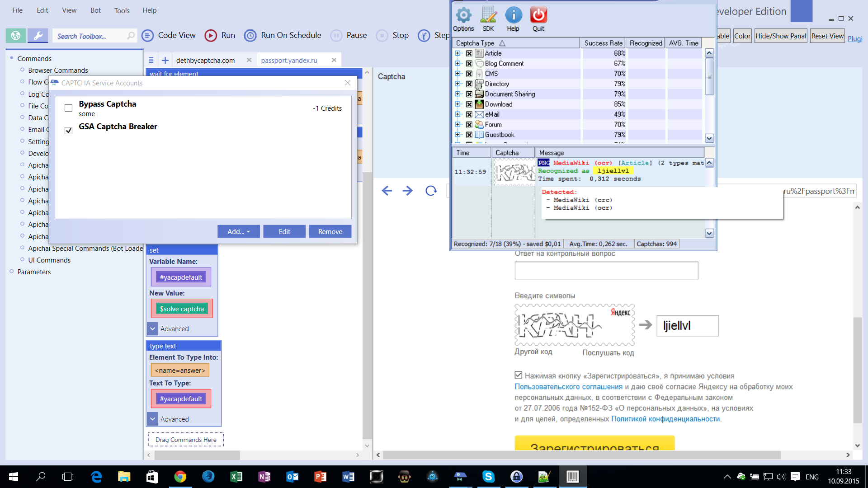Image resolution: width=868 pixels, height=488 pixels.
Task: Expand the eMail captcha type node
Action: point(458,114)
